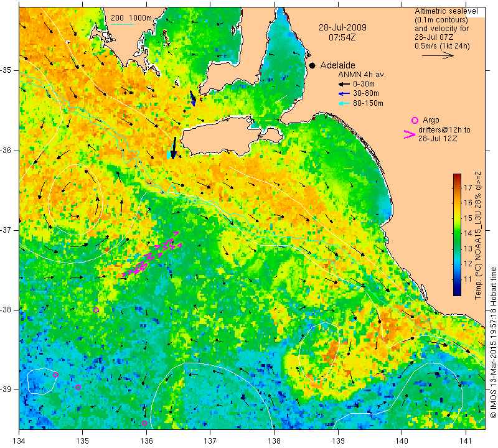Click the 11 tick on temperature scale
The height and width of the screenshot is (448, 498).
pos(468,279)
